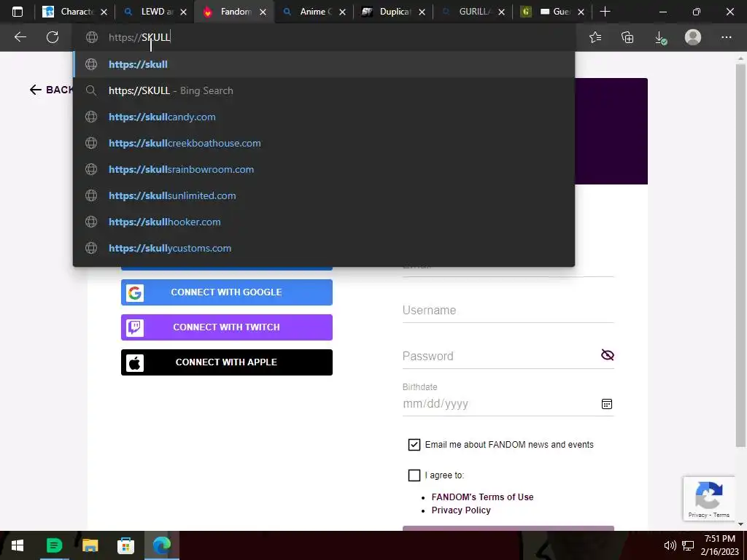Open the volume speaker tray icon
The width and height of the screenshot is (747, 560).
point(670,545)
